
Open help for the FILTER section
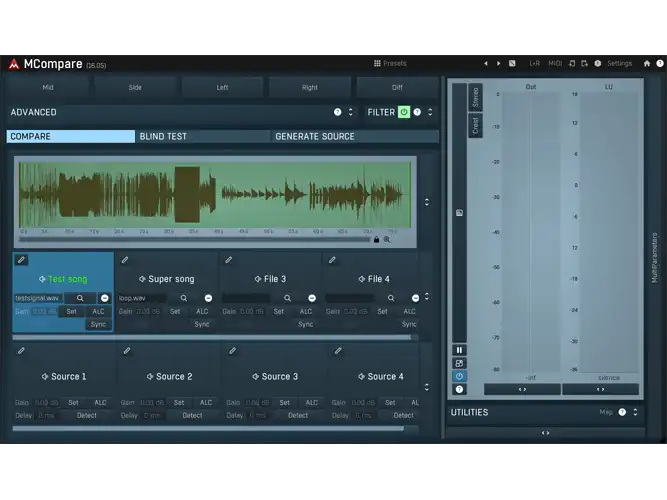point(417,112)
